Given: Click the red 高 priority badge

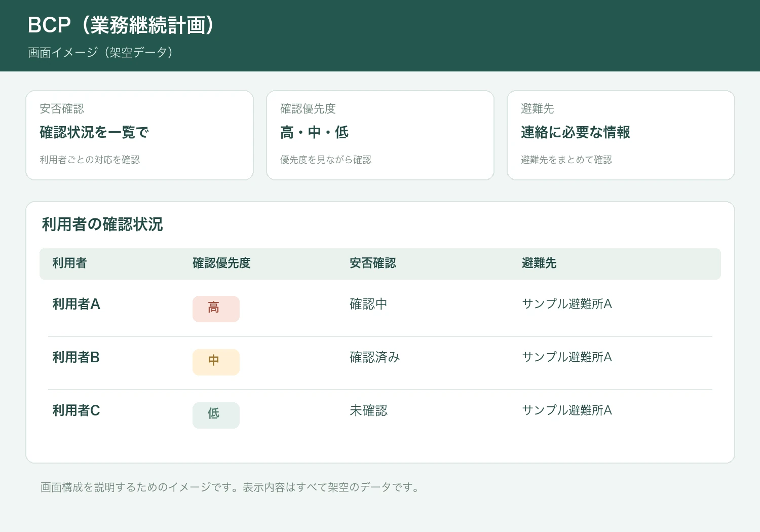Looking at the screenshot, I should pos(216,309).
